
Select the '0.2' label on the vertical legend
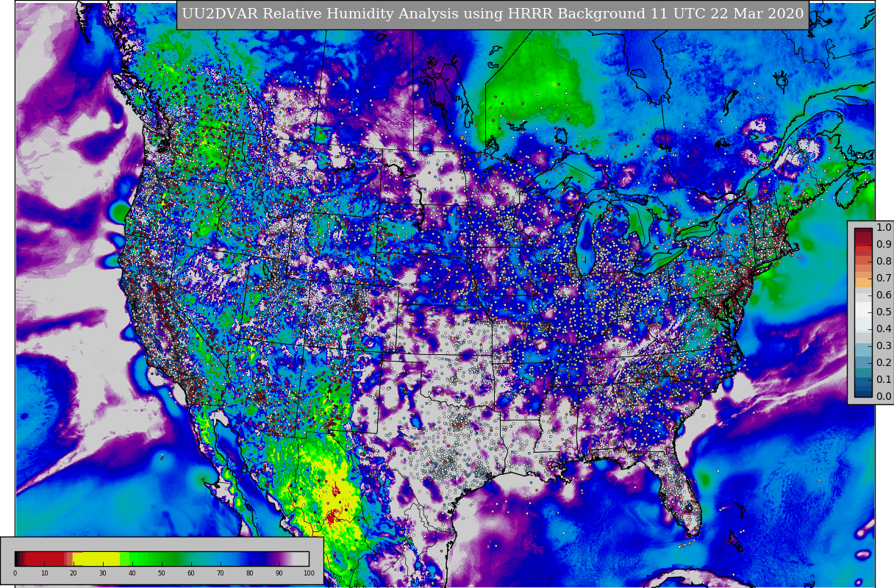[x=884, y=363]
